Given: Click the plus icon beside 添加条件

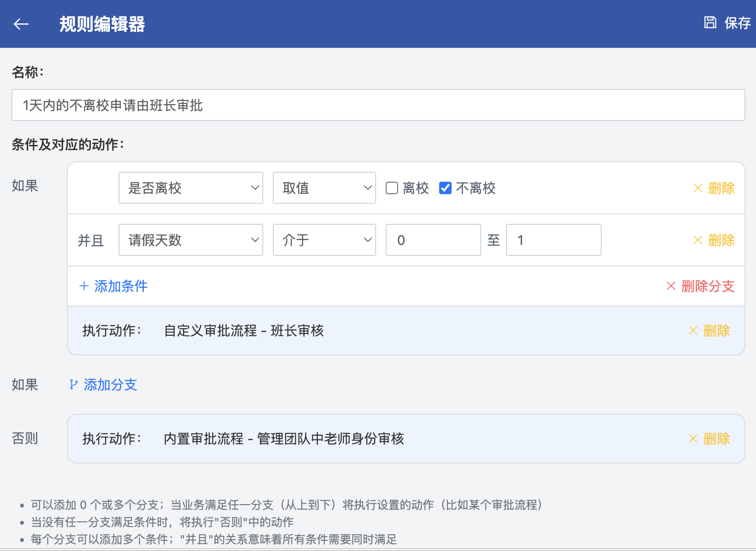Looking at the screenshot, I should pyautogui.click(x=84, y=286).
